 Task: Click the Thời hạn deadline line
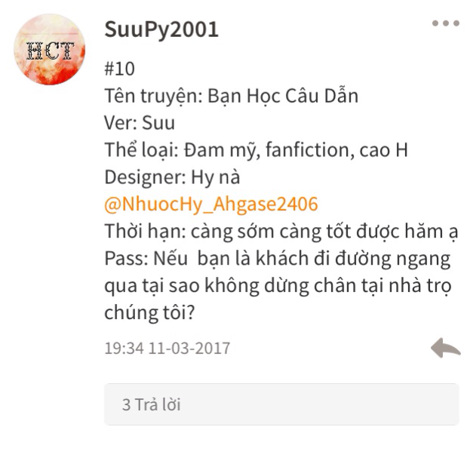(281, 232)
